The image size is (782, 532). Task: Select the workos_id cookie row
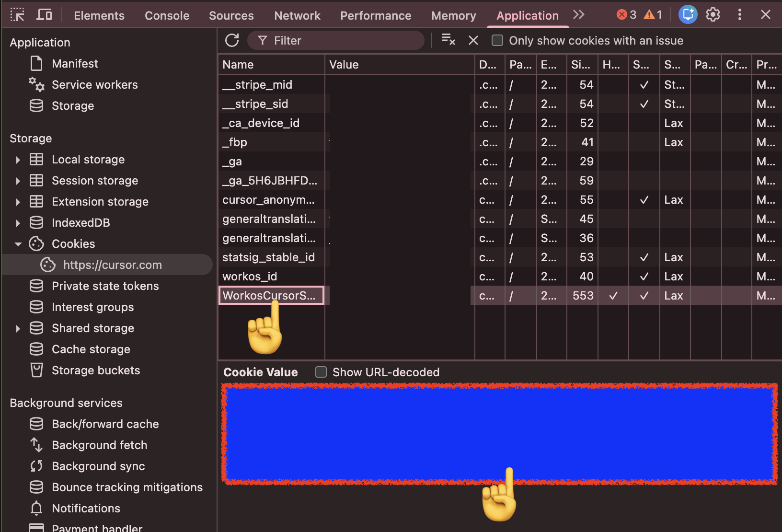[500, 276]
